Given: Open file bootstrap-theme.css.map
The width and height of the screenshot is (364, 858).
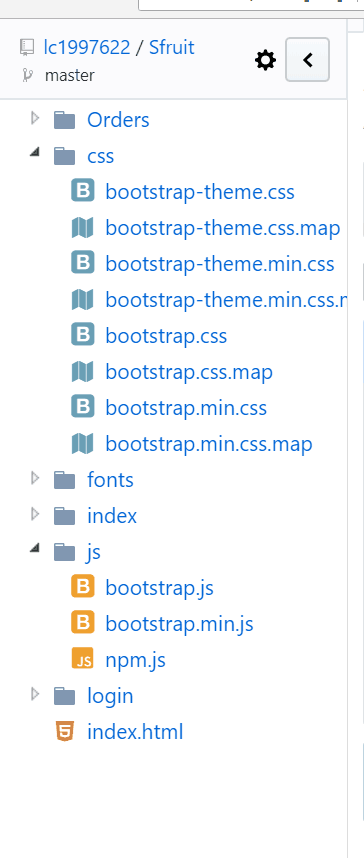Looking at the screenshot, I should (x=223, y=228).
